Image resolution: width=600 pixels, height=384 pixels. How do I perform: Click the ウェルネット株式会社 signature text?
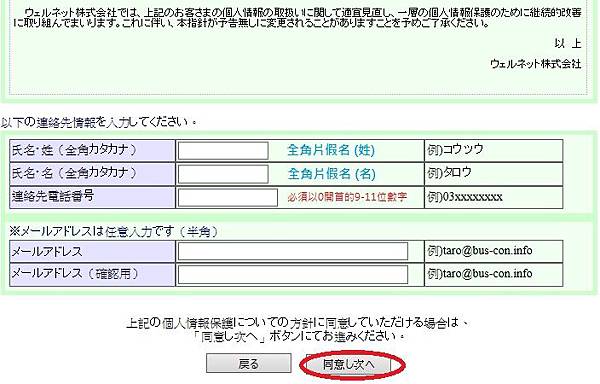pyautogui.click(x=536, y=63)
